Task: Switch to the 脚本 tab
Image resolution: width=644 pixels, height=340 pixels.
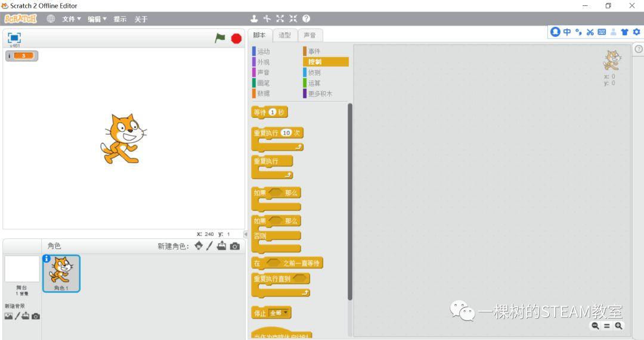Action: click(x=259, y=35)
